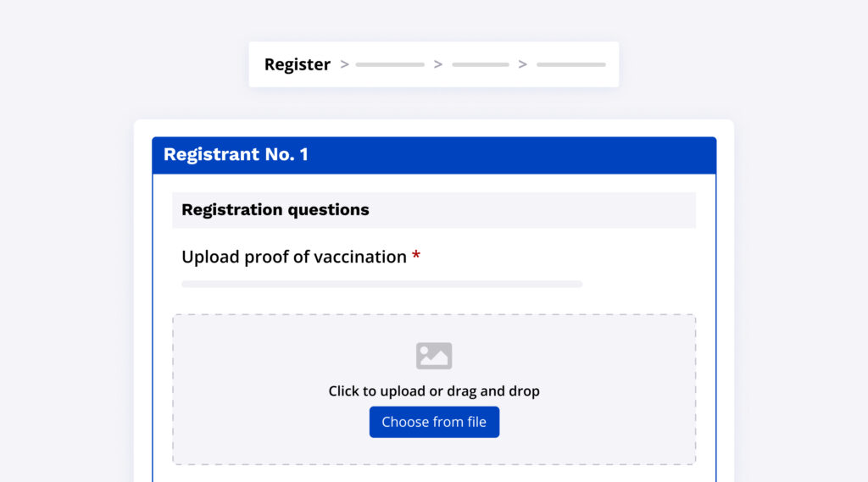Viewport: 868px width, 482px height.
Task: Click the third breadcrumb chevron separator
Action: (523, 64)
